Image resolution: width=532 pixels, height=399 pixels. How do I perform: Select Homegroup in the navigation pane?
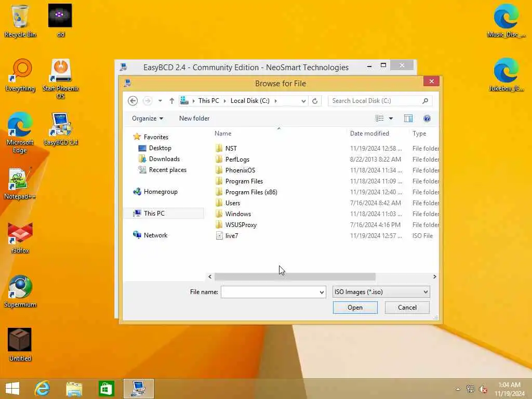click(155, 192)
